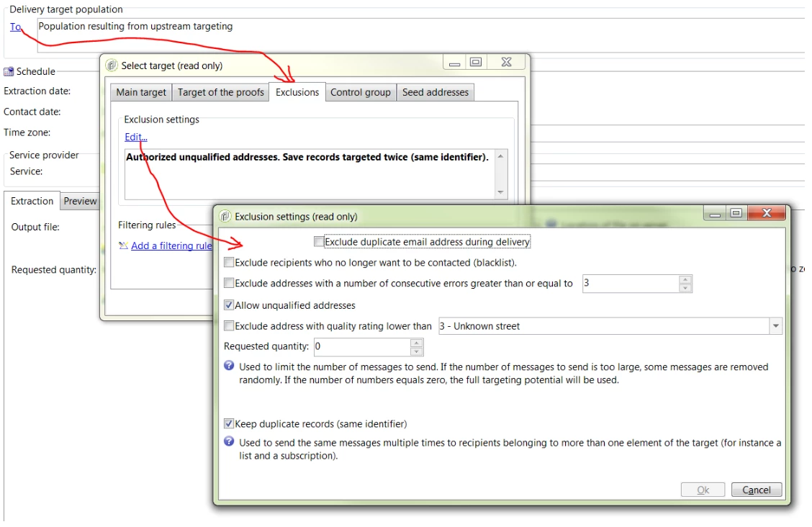This screenshot has height=527, width=812.
Task: Open the Extraction tab
Action: tap(32, 202)
